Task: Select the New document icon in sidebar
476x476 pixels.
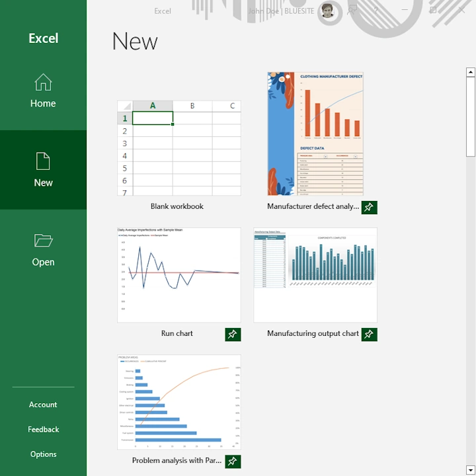Action: click(43, 161)
